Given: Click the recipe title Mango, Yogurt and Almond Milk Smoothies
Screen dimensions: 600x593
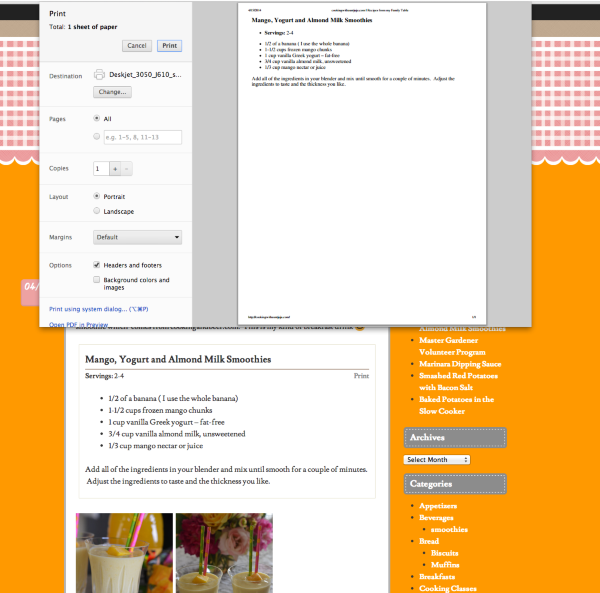Looking at the screenshot, I should (178, 359).
